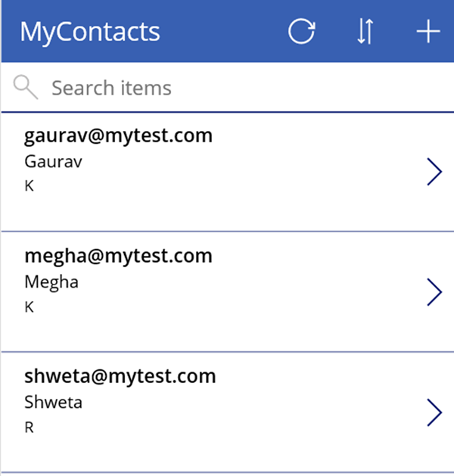Open shweta@mytest.com contact details via chevron
This screenshot has height=476, width=454.
434,412
